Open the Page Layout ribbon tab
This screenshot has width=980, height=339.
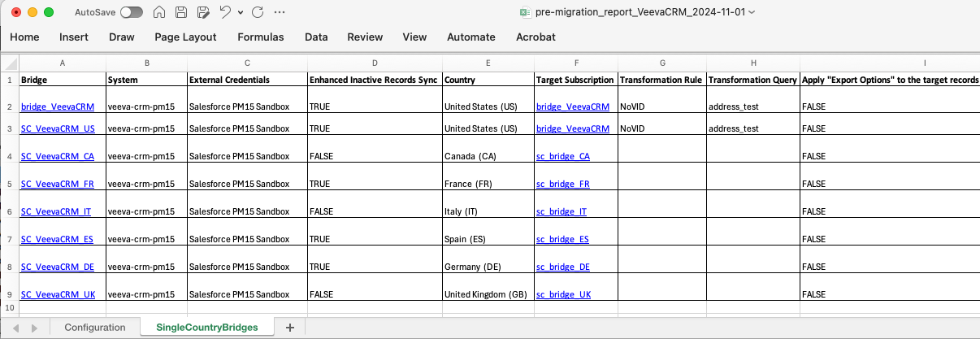[185, 37]
